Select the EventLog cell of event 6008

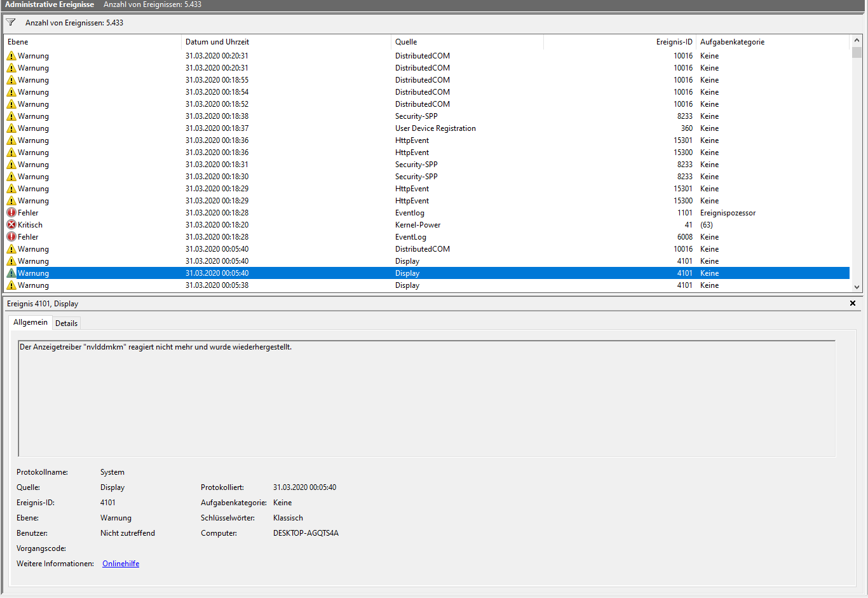[410, 237]
